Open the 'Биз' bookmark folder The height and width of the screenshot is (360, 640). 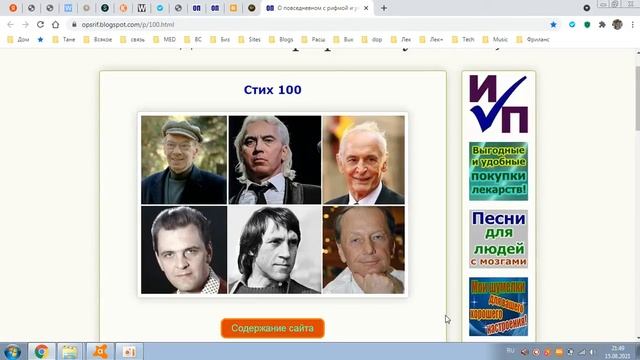[220, 40]
